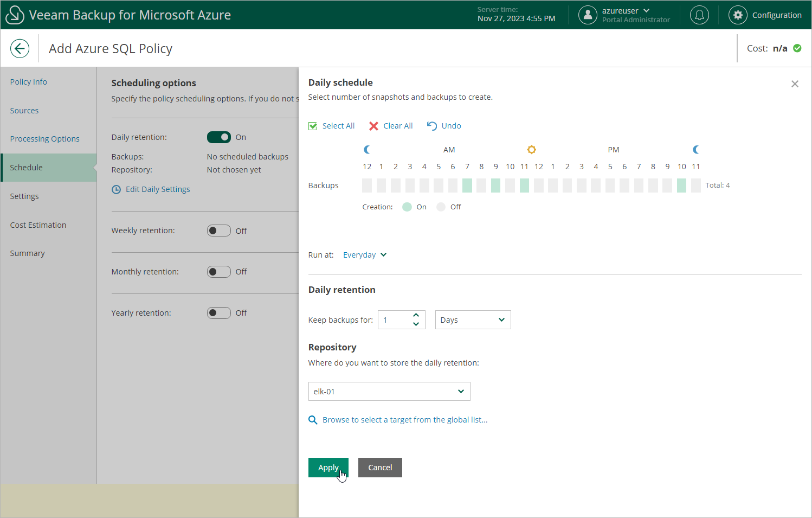Expand the Everyday run-at dropdown
Screen dimensions: 812x518
(365, 255)
